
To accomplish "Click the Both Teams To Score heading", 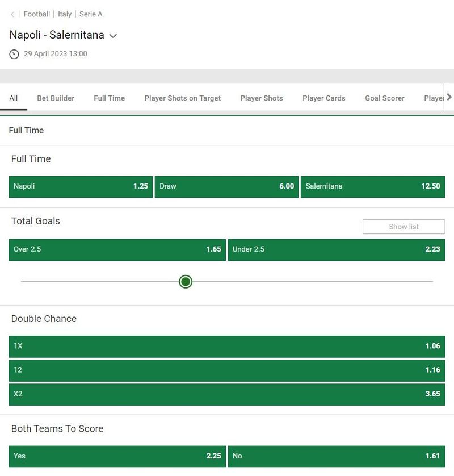I will pyautogui.click(x=57, y=429).
